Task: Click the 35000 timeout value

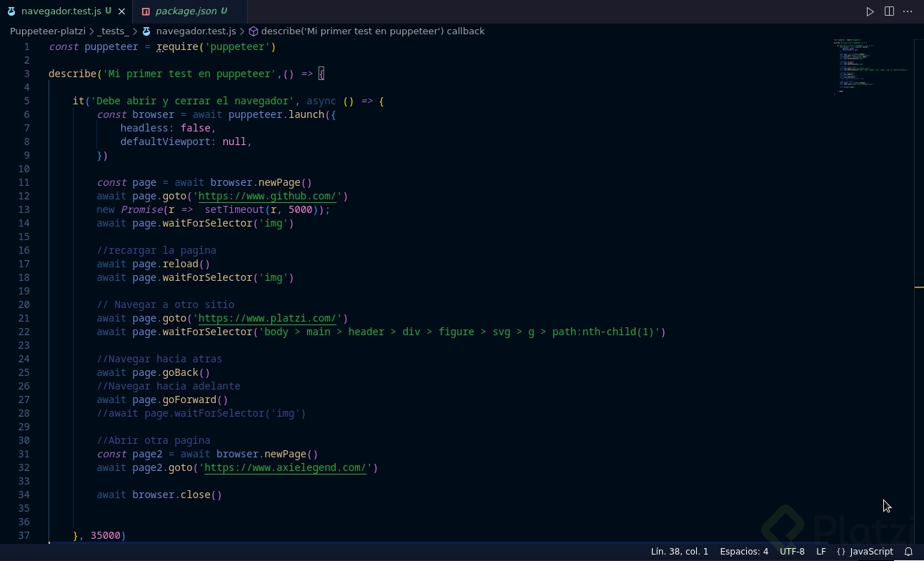Action: pos(106,535)
